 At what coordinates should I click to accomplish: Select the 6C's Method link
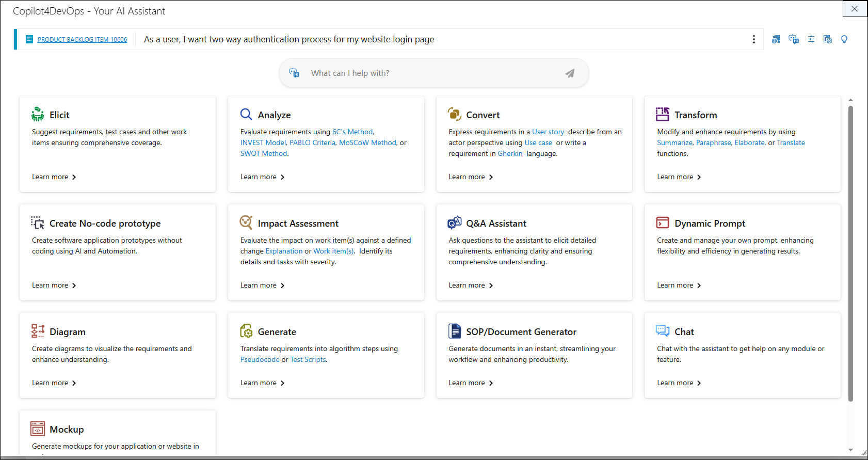tap(352, 132)
